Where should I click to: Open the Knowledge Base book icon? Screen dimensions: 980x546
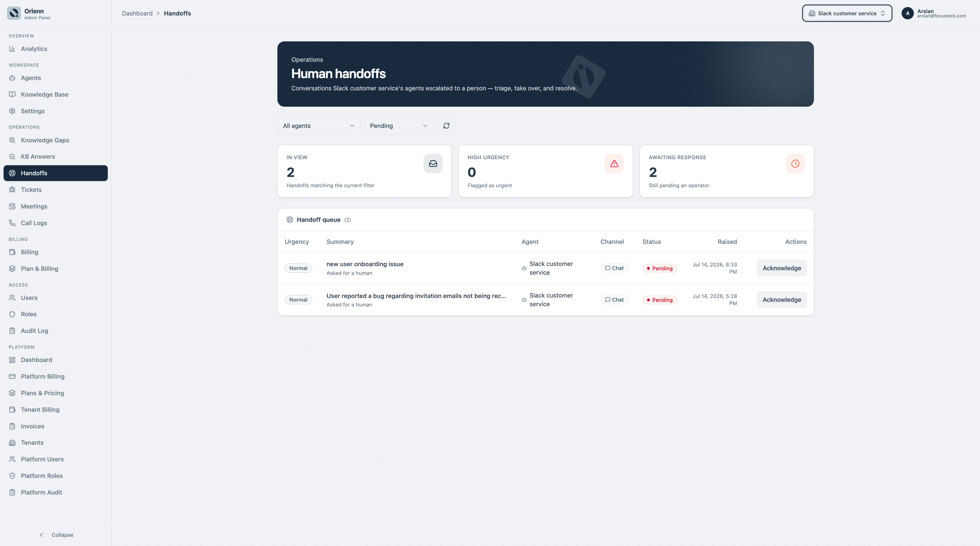click(x=12, y=94)
